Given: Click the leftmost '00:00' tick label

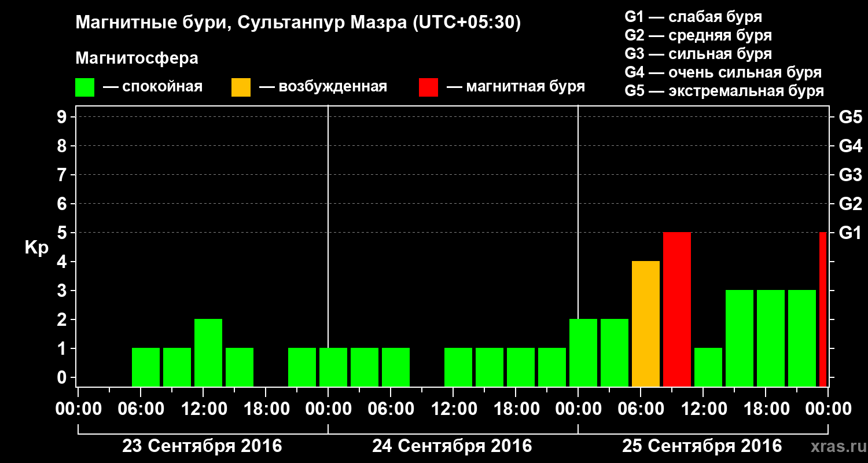Looking at the screenshot, I should point(78,409).
